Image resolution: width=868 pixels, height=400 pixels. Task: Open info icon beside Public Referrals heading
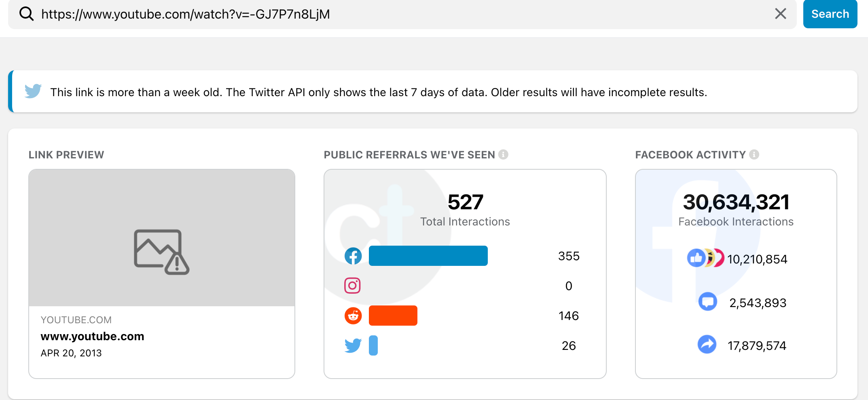coord(503,154)
